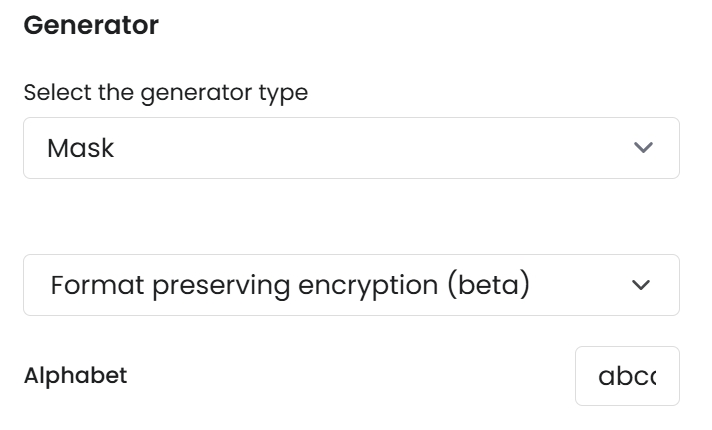
Task: Click the Generator section heading
Action: tap(91, 26)
